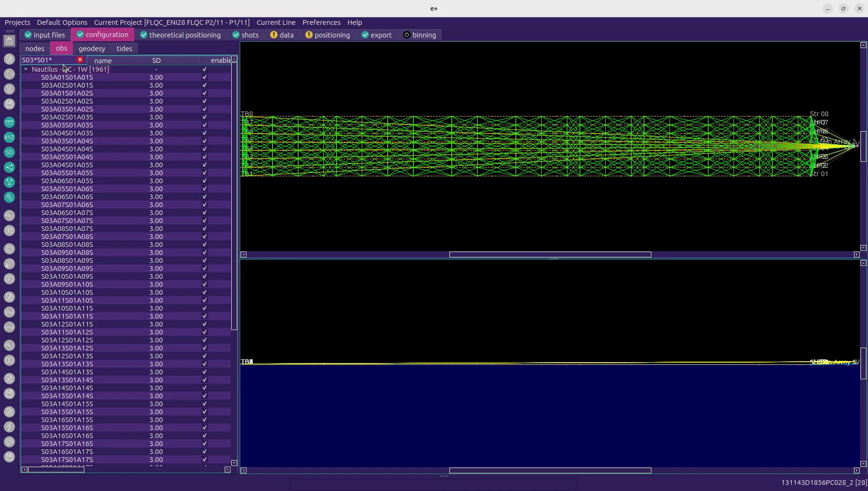
Task: Click the teal cursor-click sidebar icon
Action: [9, 197]
